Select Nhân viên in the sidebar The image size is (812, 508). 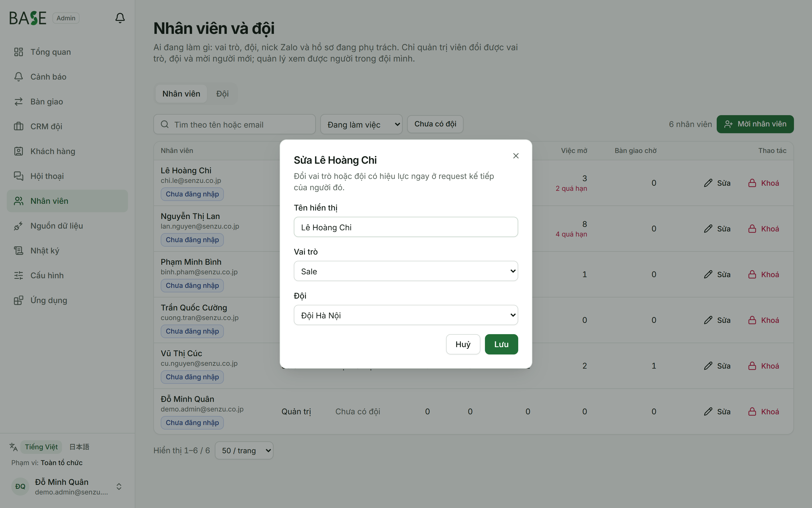click(x=67, y=201)
